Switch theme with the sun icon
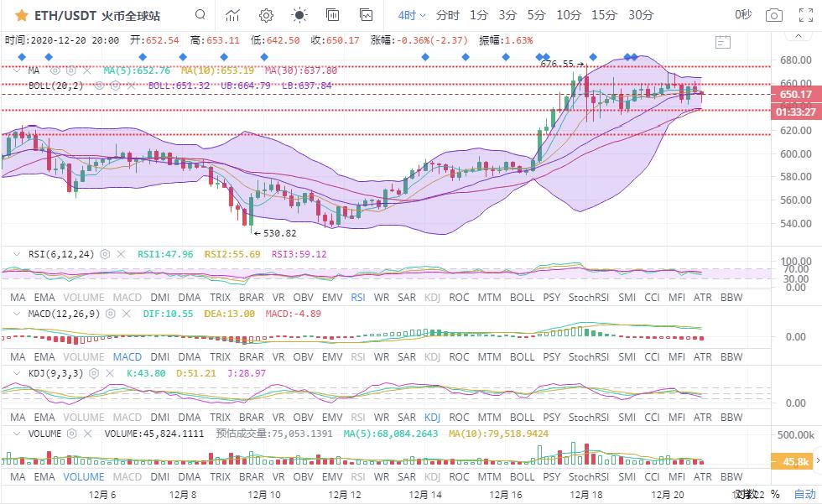This screenshot has height=504, width=822. 299,15
